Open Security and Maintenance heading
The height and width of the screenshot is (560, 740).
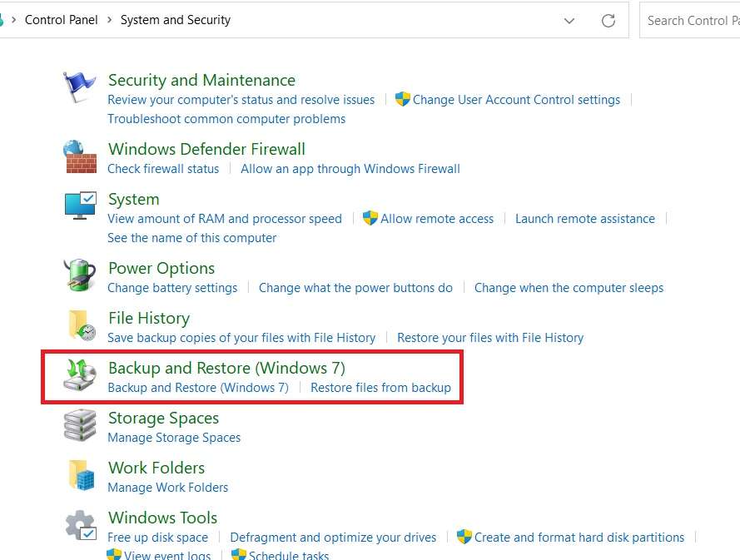[201, 80]
